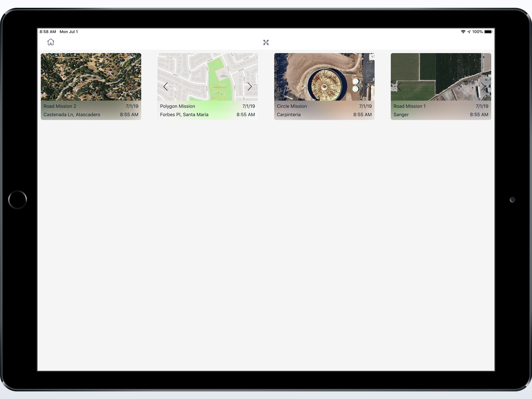This screenshot has height=399, width=532.
Task: Go to next image on Polygon Mission
Action: pos(250,87)
